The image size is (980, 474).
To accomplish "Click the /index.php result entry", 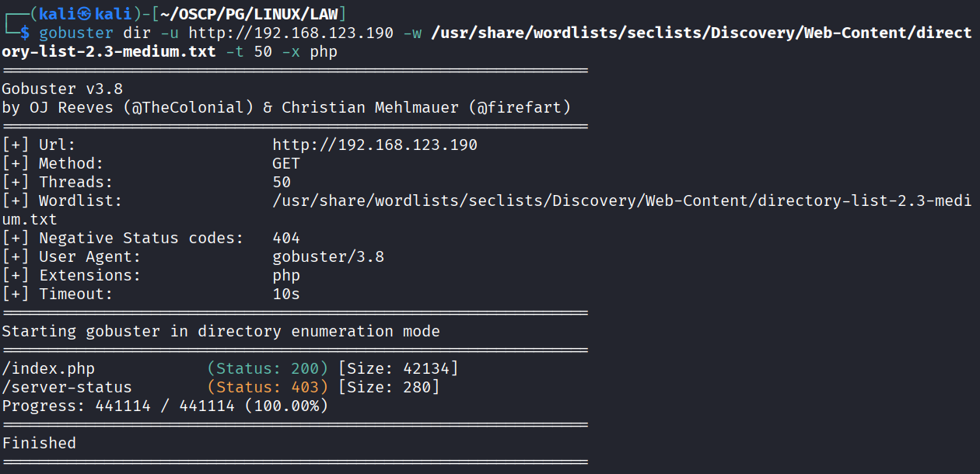I will pos(48,368).
